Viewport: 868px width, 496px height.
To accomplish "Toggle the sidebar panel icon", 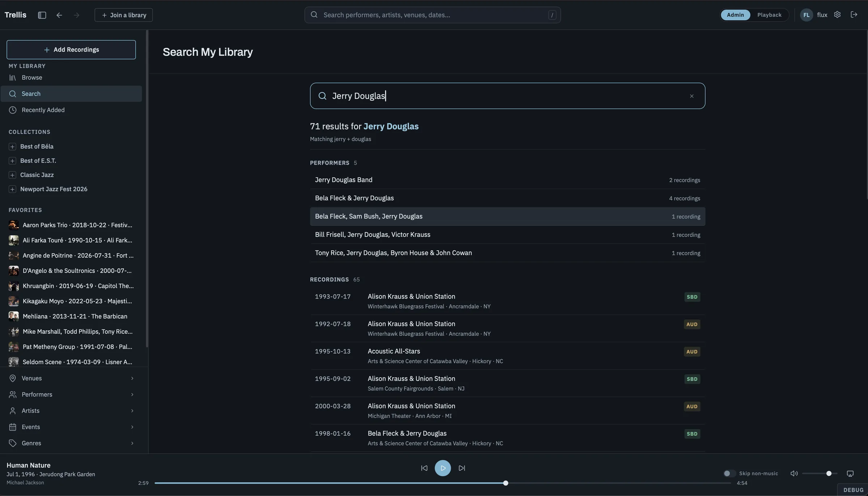I will 42,15.
